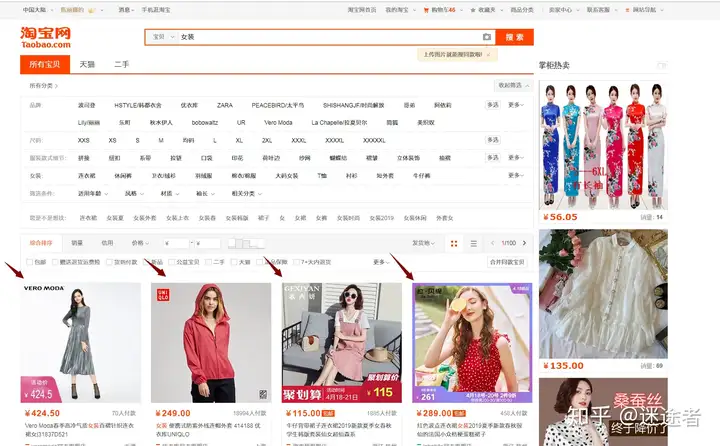Expand the 风格 style filter dropdown
The image size is (720, 446).
135,193
